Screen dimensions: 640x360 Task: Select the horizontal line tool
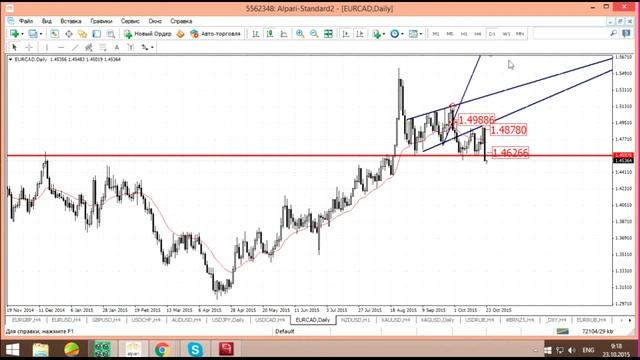point(61,47)
